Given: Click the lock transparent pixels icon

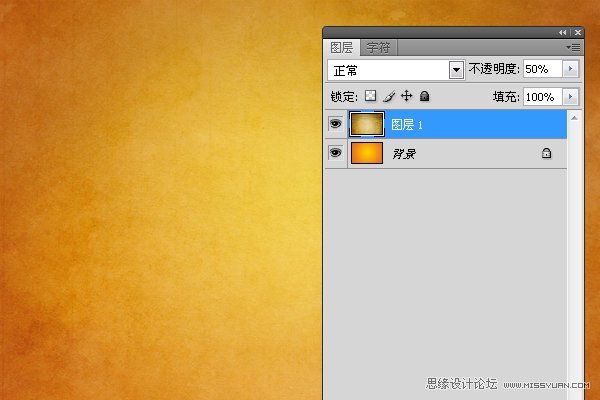Looking at the screenshot, I should pos(370,97).
